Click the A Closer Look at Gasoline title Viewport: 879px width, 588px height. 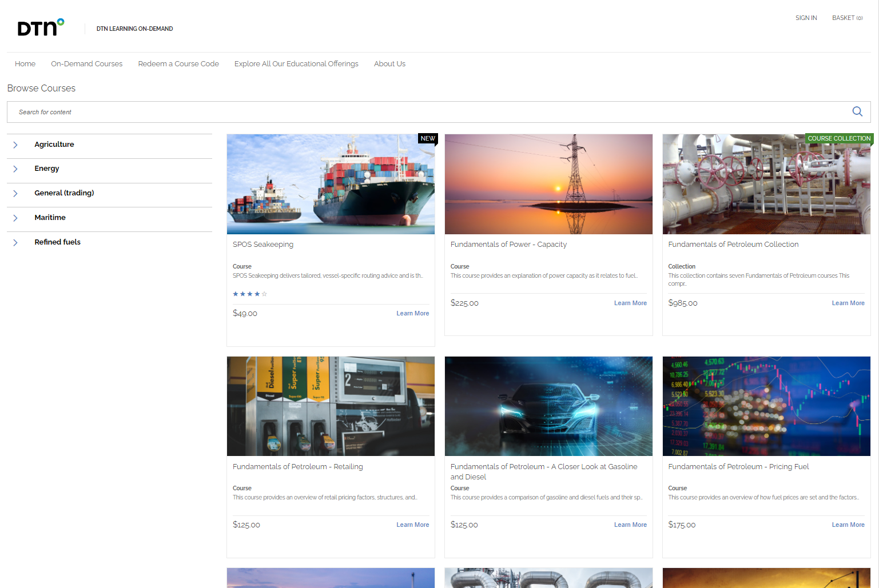[544, 471]
